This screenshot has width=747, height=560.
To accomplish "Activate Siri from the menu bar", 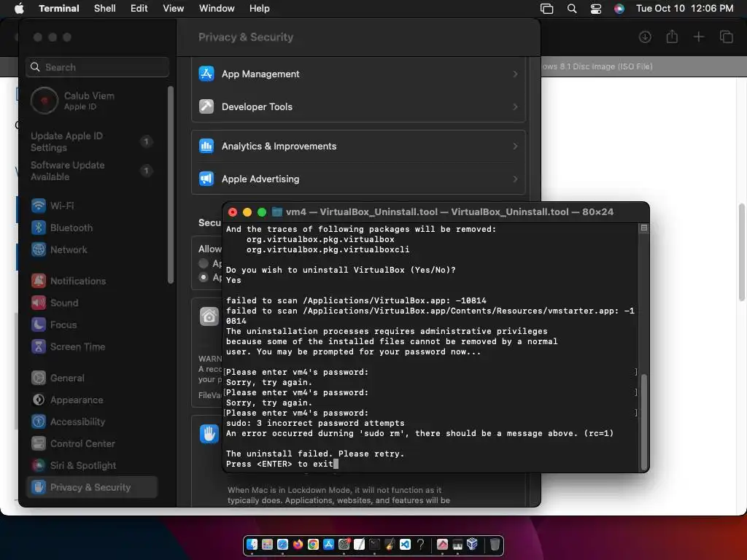I will click(619, 9).
